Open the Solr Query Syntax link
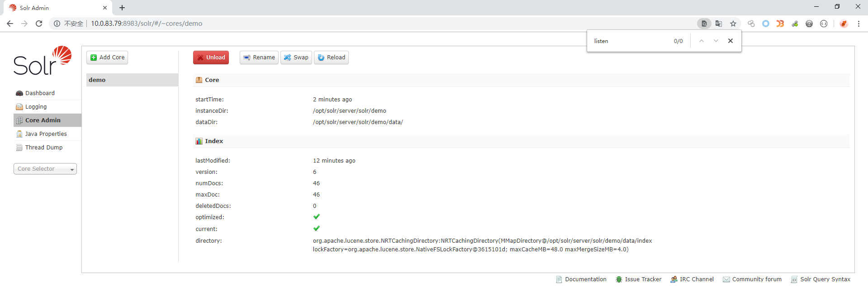Screen dimensions: 868x293 [821, 279]
